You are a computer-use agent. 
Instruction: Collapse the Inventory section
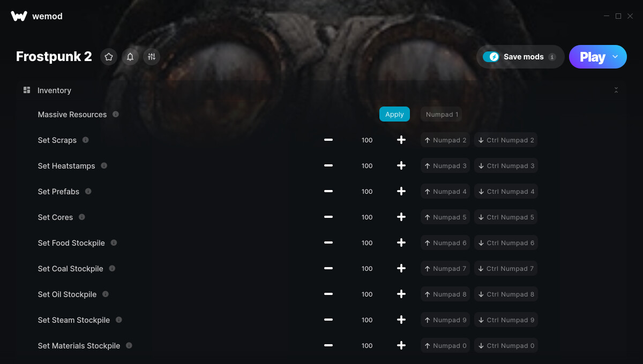[616, 90]
